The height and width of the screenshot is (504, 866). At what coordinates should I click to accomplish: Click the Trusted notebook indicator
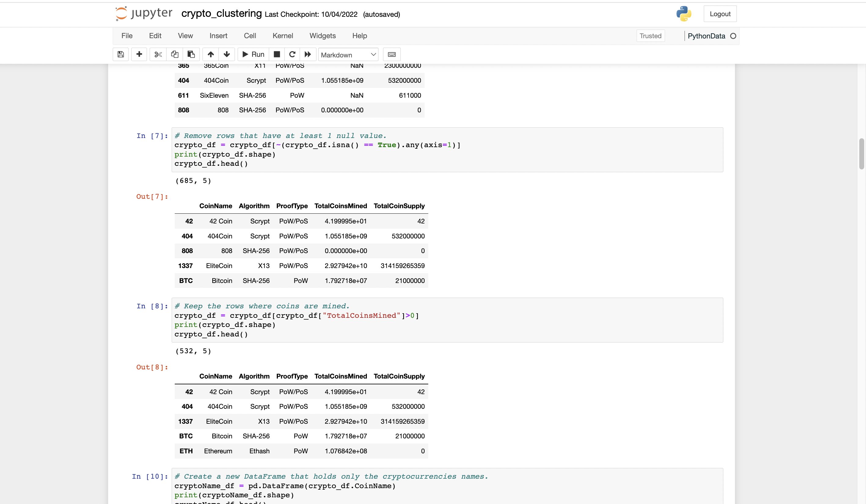[x=650, y=36]
